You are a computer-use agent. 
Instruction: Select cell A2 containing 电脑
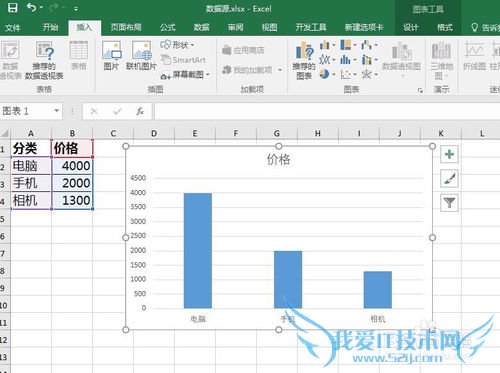[31, 166]
